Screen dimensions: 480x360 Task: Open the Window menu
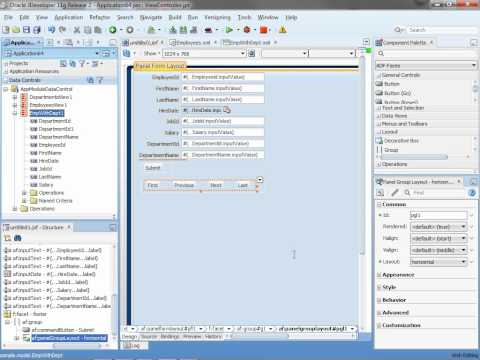tap(268, 17)
